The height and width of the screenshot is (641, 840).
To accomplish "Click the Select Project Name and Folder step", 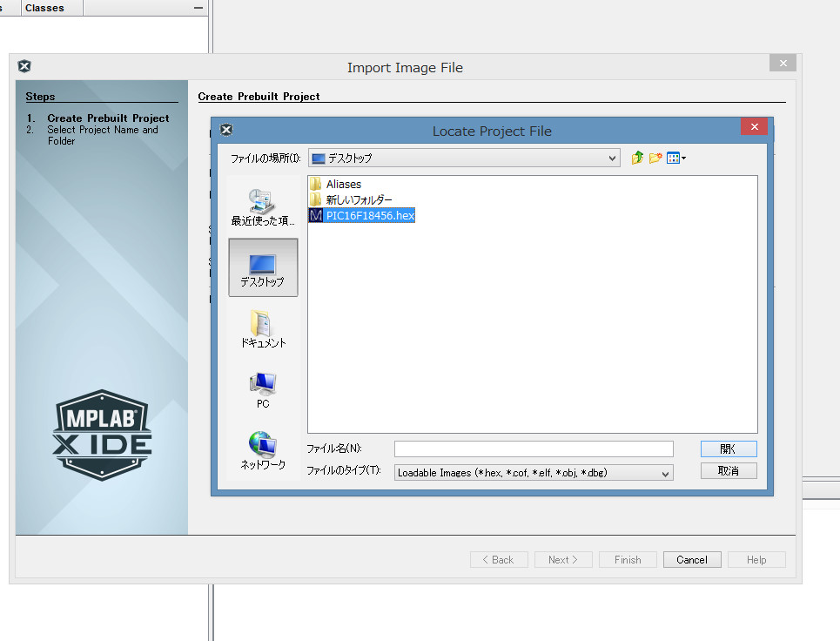I will tap(103, 135).
